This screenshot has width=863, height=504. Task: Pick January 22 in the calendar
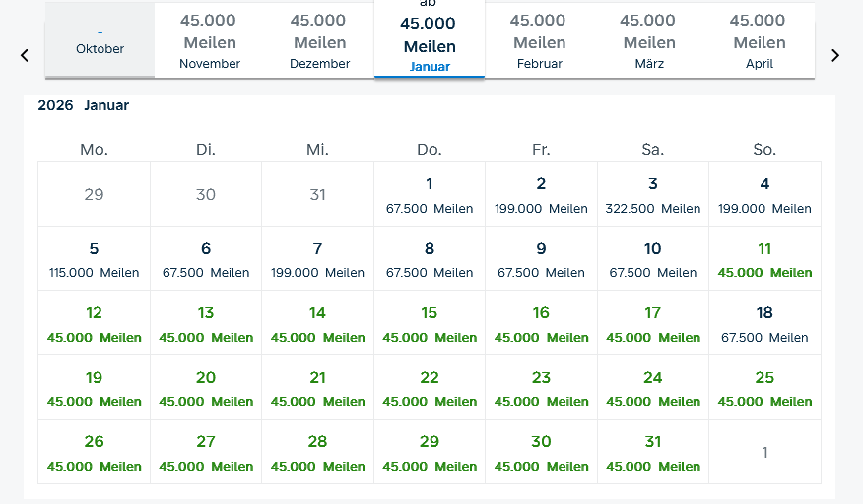tap(430, 389)
